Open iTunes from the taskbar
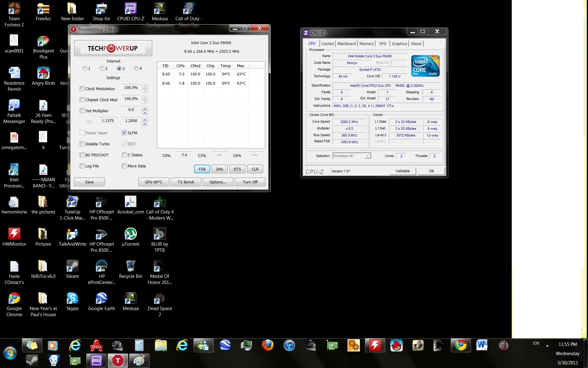The image size is (588, 368). tap(289, 345)
